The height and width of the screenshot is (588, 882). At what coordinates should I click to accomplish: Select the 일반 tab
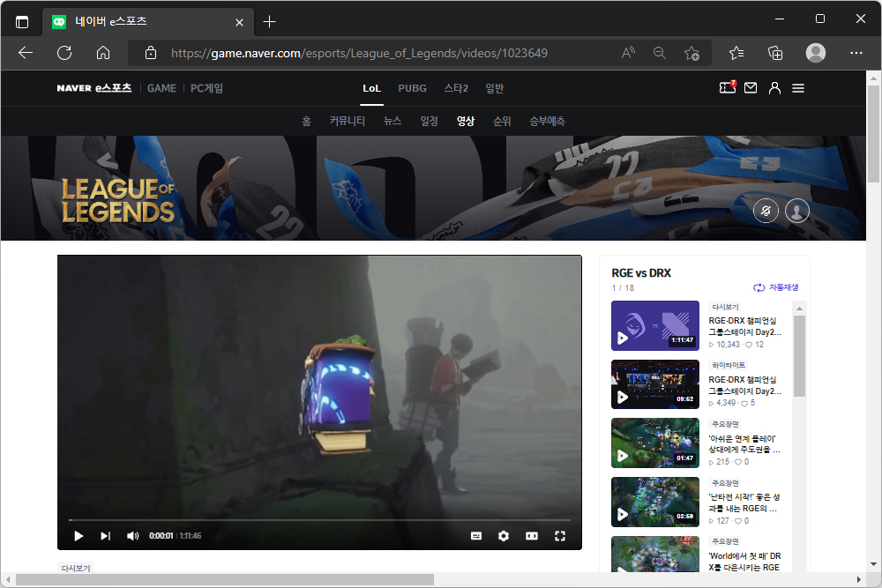[x=495, y=88]
